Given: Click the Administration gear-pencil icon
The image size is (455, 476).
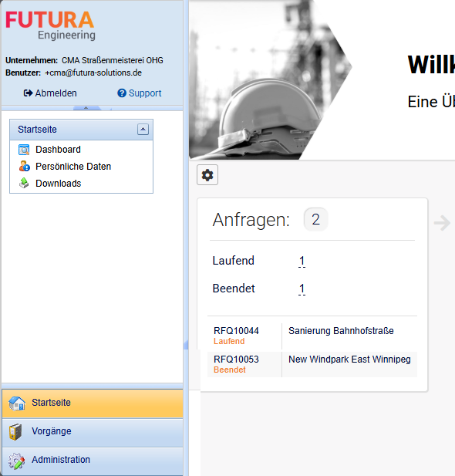Looking at the screenshot, I should tap(16, 461).
